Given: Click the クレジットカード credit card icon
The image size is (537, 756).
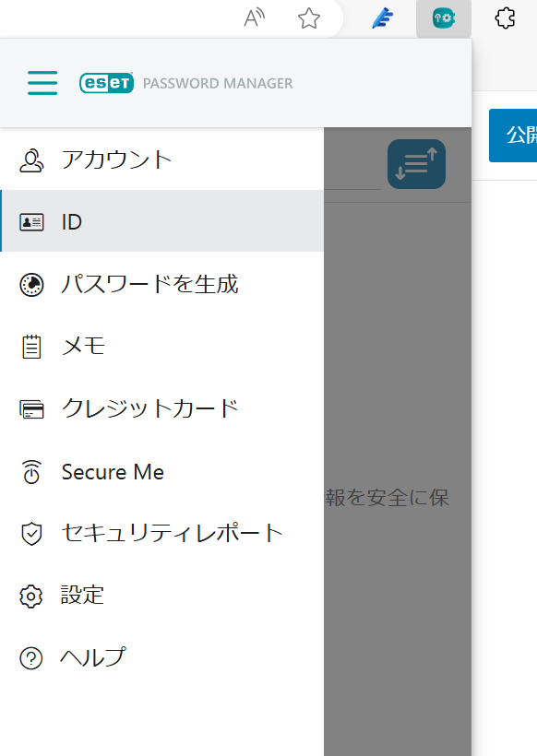Looking at the screenshot, I should pos(30,409).
